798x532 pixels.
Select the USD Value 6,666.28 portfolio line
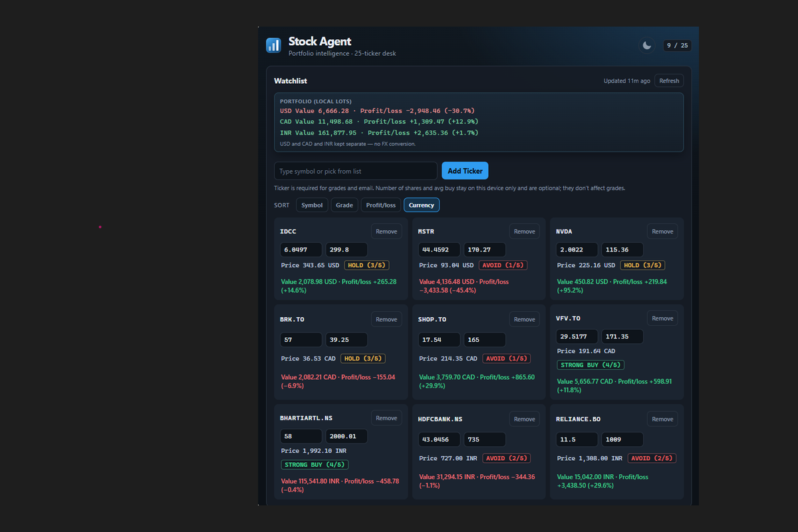click(x=377, y=110)
